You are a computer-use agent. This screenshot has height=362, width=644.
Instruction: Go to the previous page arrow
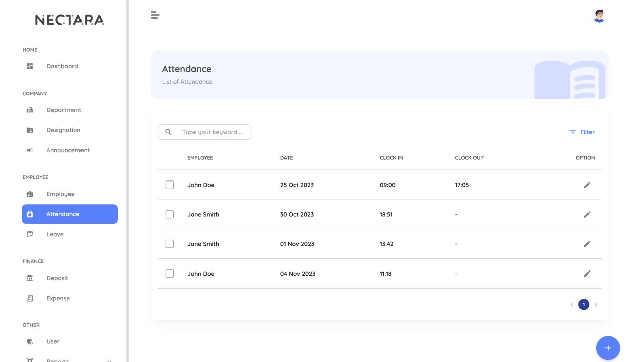[x=572, y=305]
